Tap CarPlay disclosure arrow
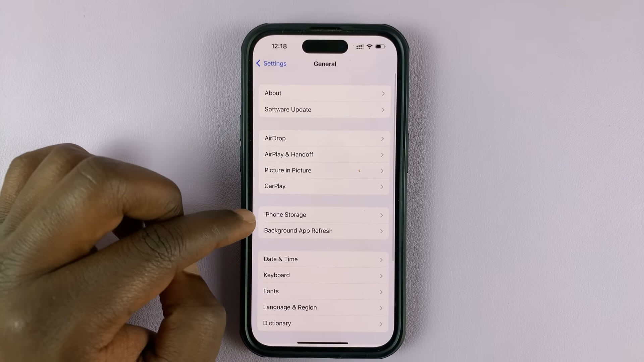 [x=381, y=186]
